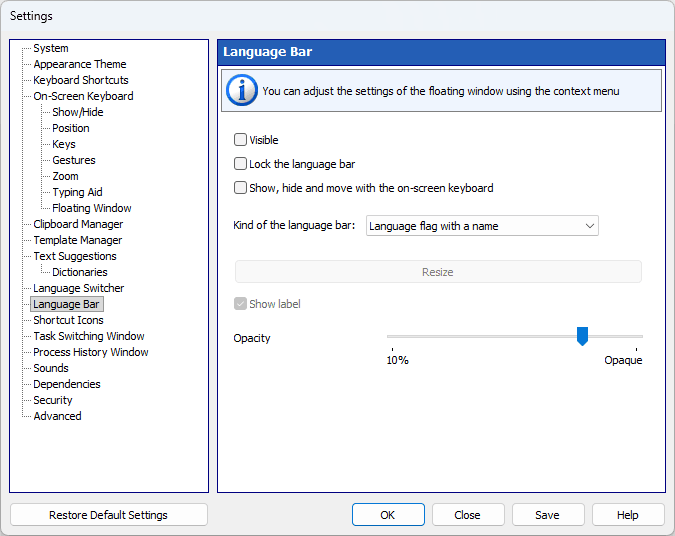Open Help from the button

(x=628, y=515)
